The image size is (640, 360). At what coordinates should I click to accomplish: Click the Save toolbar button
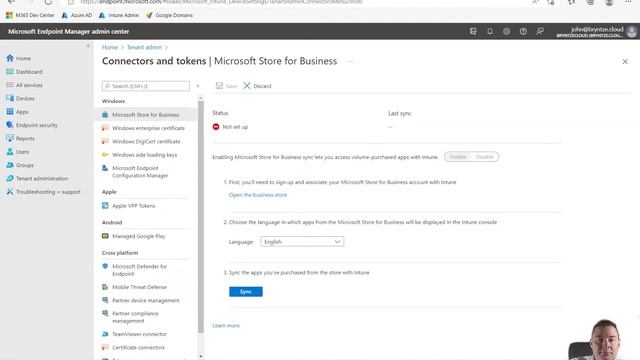coord(227,86)
